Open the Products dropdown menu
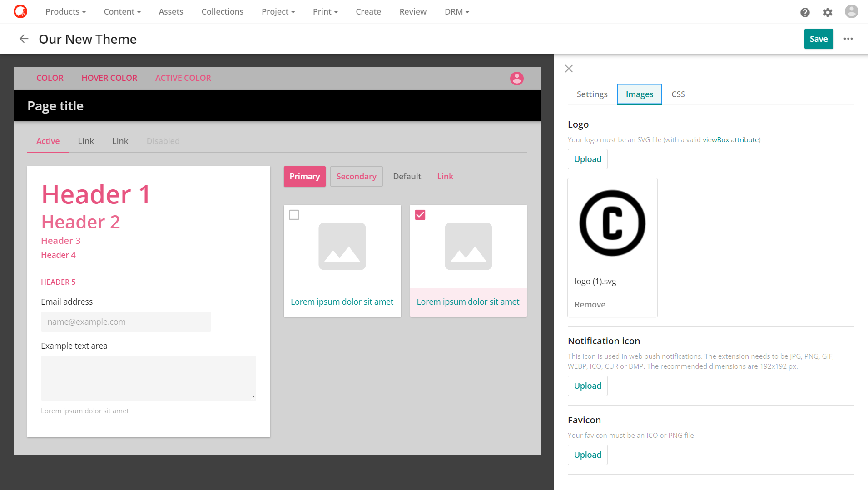Image resolution: width=868 pixels, height=490 pixels. (65, 11)
